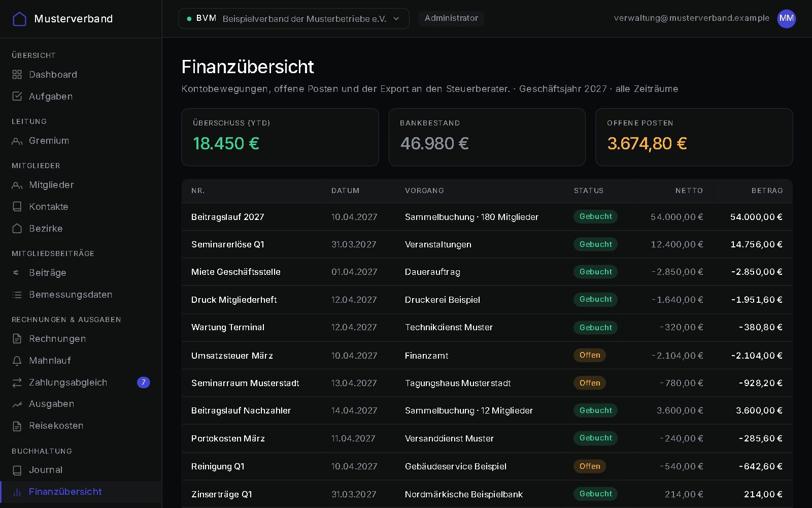Sort by the VORGANG column header
Screen dimensions: 812x508
[424, 191]
